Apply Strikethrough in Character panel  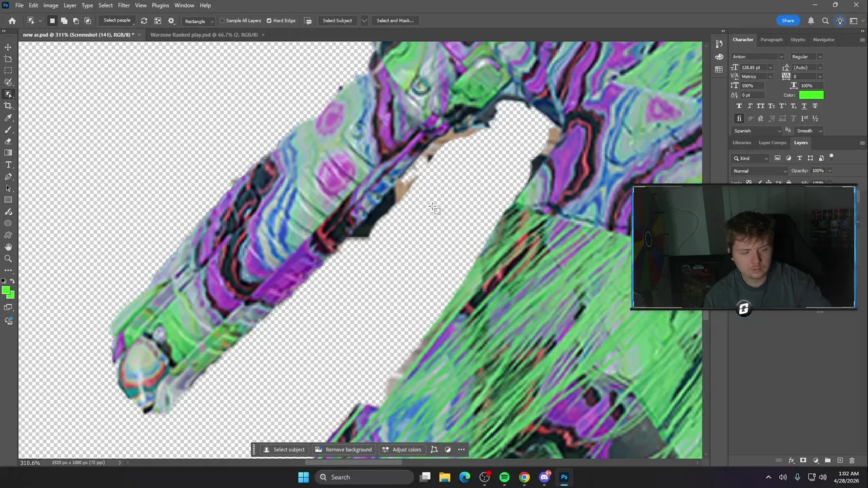click(815, 106)
